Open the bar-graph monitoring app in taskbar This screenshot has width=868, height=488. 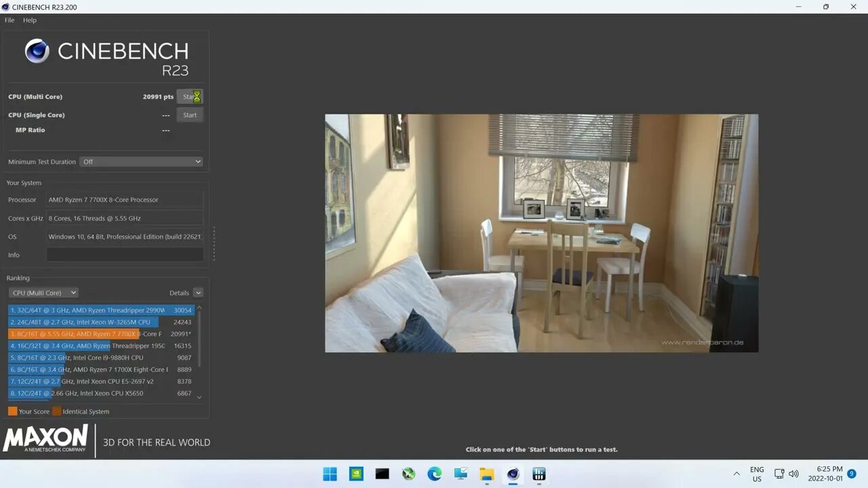[x=539, y=474]
